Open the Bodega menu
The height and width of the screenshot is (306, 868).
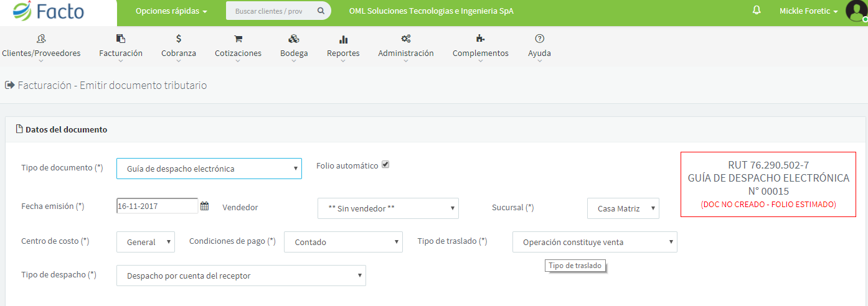[294, 53]
